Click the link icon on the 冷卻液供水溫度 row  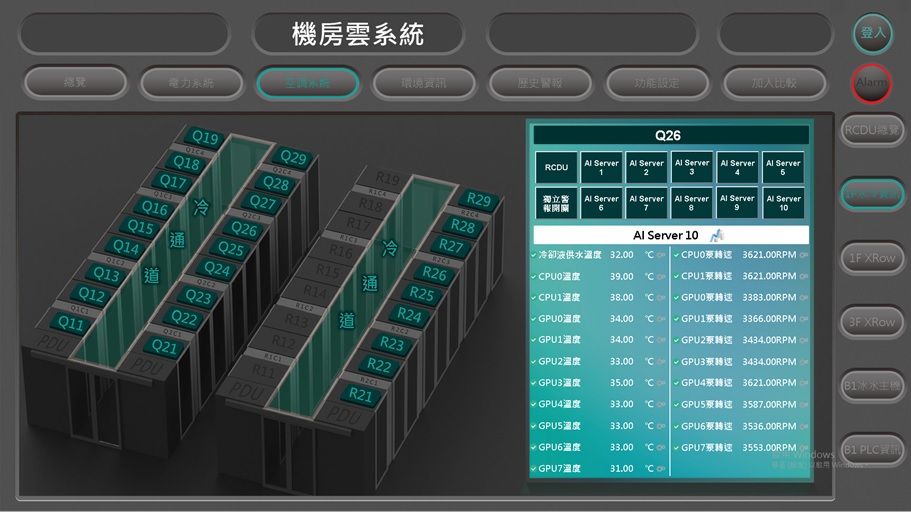coord(661,255)
